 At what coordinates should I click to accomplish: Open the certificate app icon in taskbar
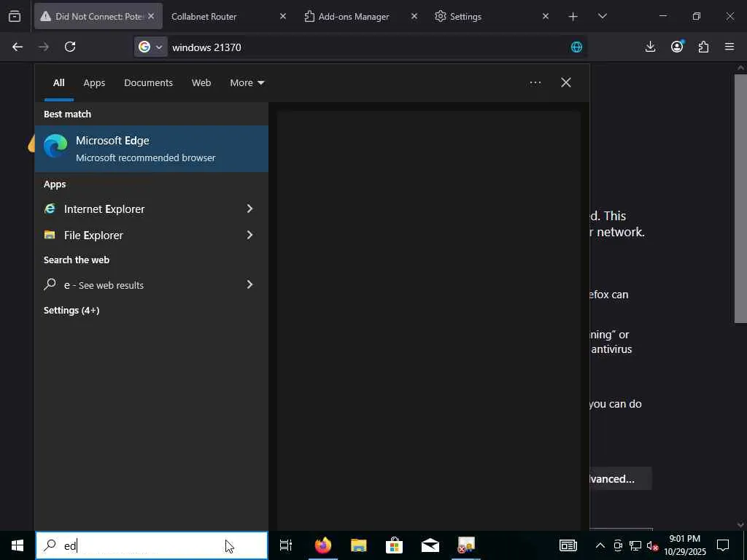(x=466, y=545)
